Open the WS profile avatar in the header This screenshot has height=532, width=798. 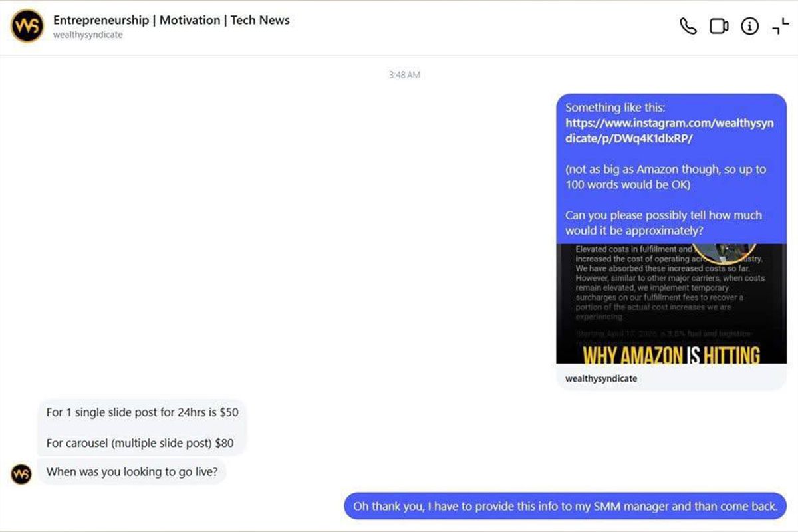pyautogui.click(x=27, y=26)
